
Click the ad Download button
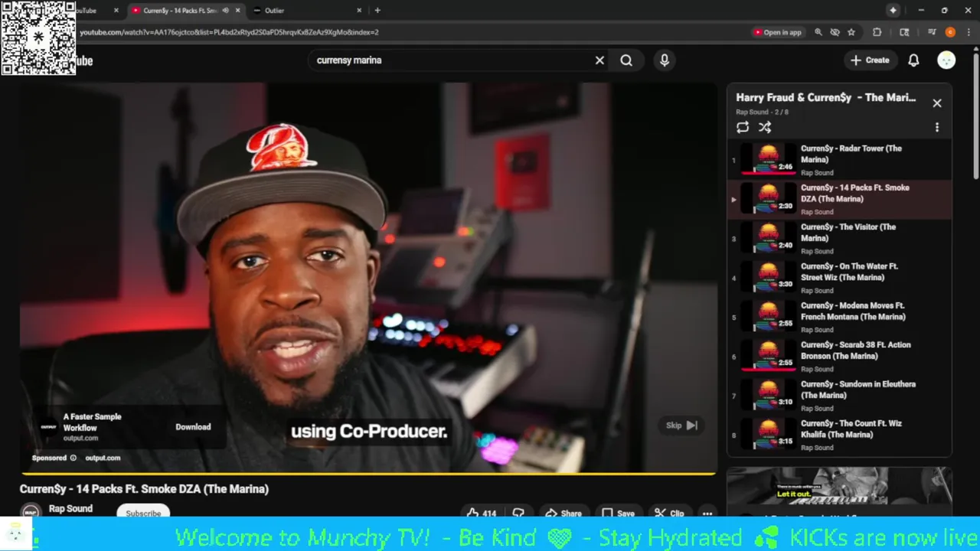click(x=193, y=427)
